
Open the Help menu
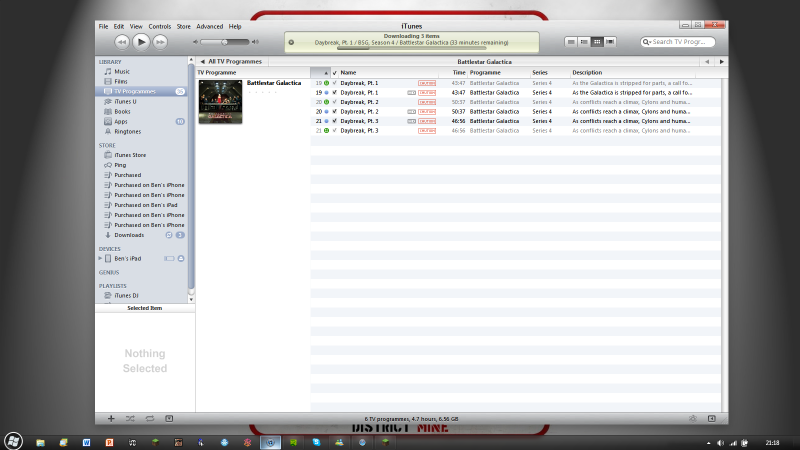[235, 27]
